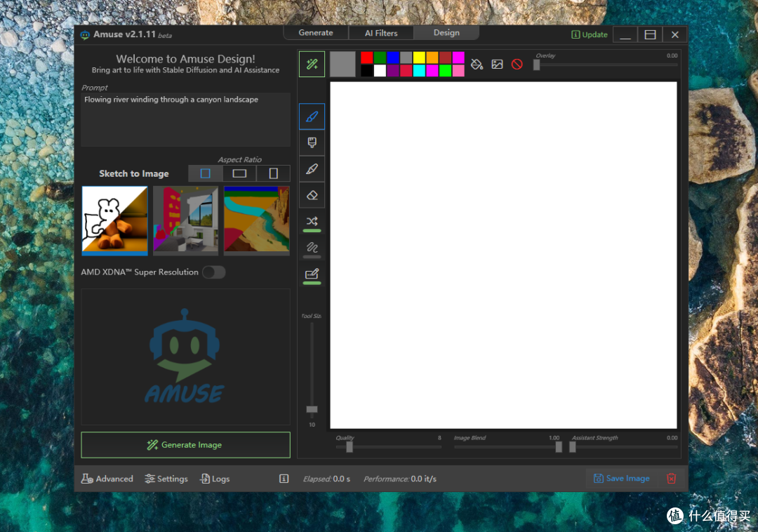Switch to the Generate tab
758x532 pixels.
pos(316,33)
